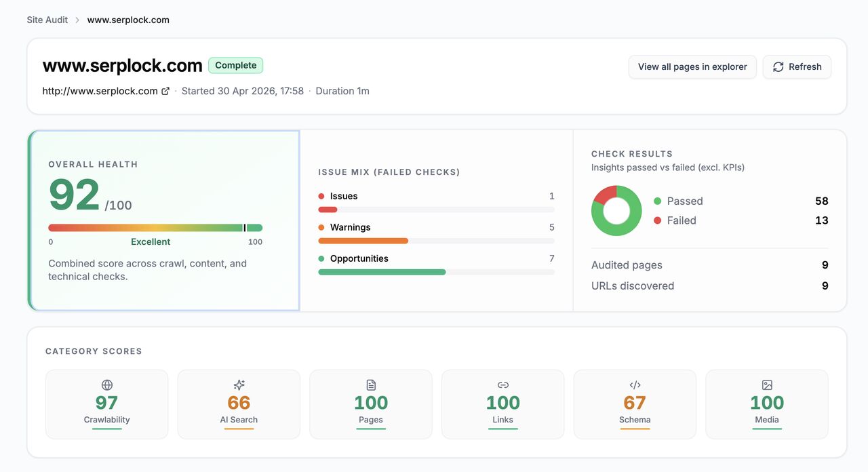Open http://www.serplock.com link
The image size is (868, 472).
(x=100, y=91)
